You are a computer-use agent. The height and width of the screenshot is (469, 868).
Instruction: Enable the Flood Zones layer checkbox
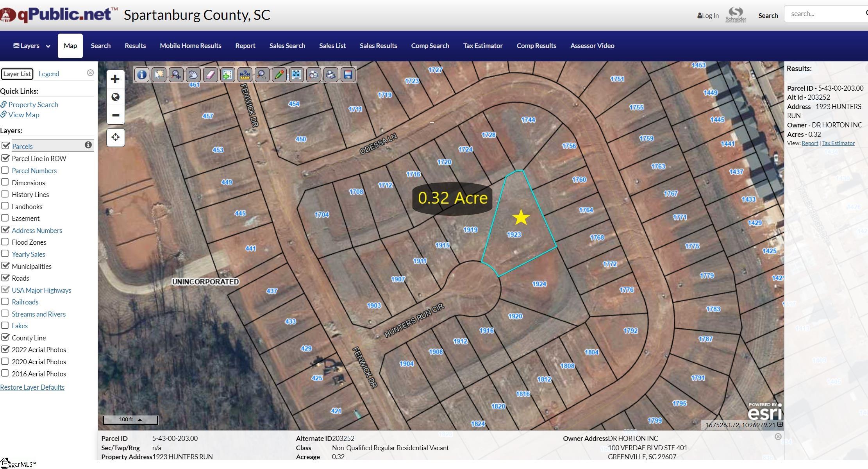[5, 242]
